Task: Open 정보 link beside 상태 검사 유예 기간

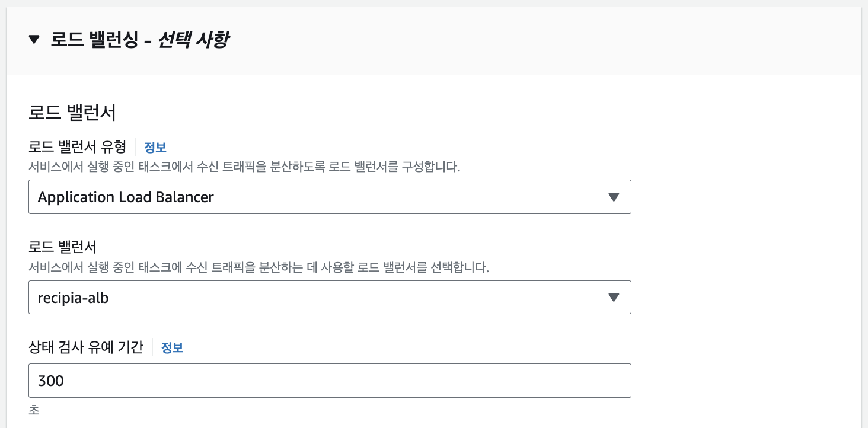Action: pyautogui.click(x=173, y=348)
